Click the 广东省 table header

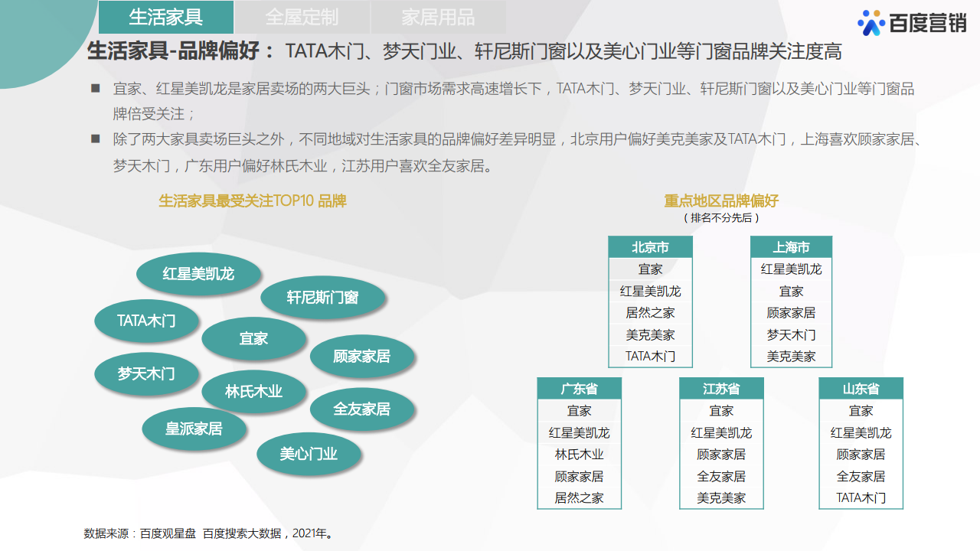tap(579, 389)
